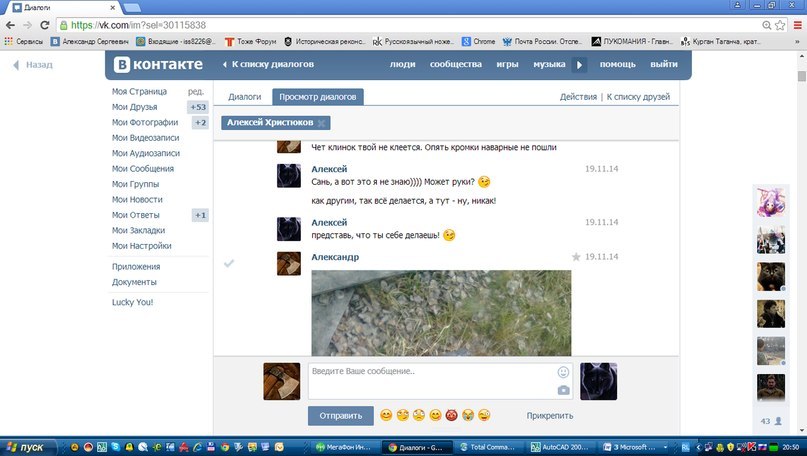Open the сообщества header menu
The width and height of the screenshot is (807, 456).
tap(456, 64)
